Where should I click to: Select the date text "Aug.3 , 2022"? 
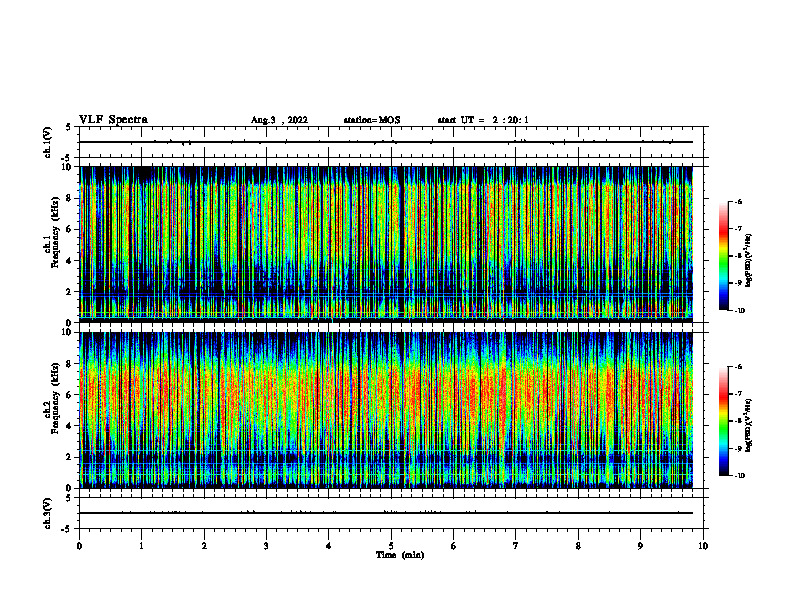279,120
